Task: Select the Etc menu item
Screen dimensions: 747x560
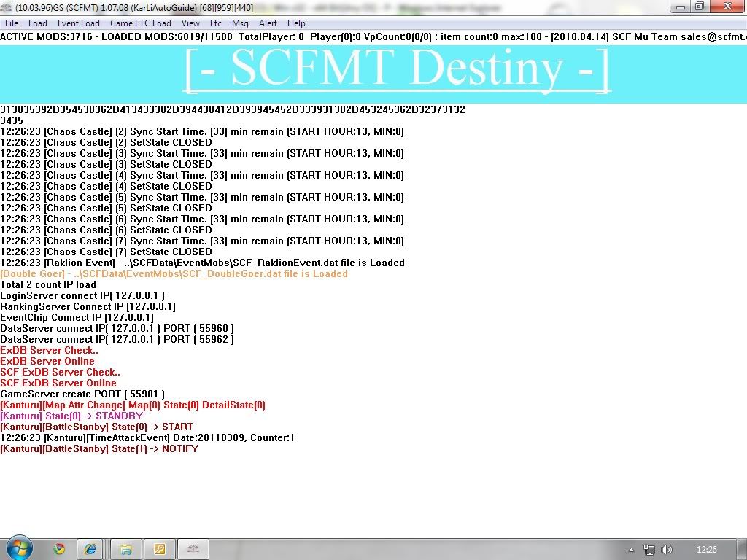Action: point(216,23)
